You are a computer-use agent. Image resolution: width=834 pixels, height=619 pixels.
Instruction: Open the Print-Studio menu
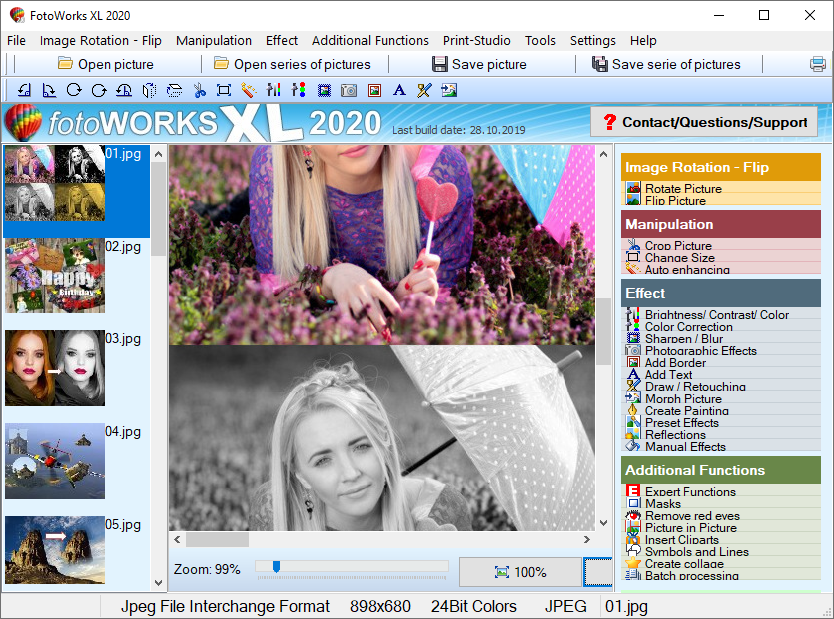coord(477,40)
